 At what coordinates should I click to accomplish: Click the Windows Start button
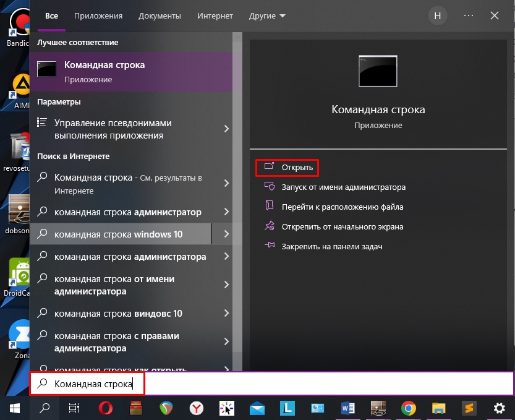point(14,408)
